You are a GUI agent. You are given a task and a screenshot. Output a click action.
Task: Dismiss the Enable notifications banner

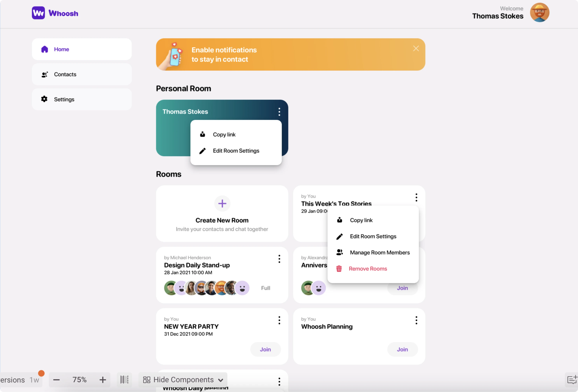click(416, 49)
